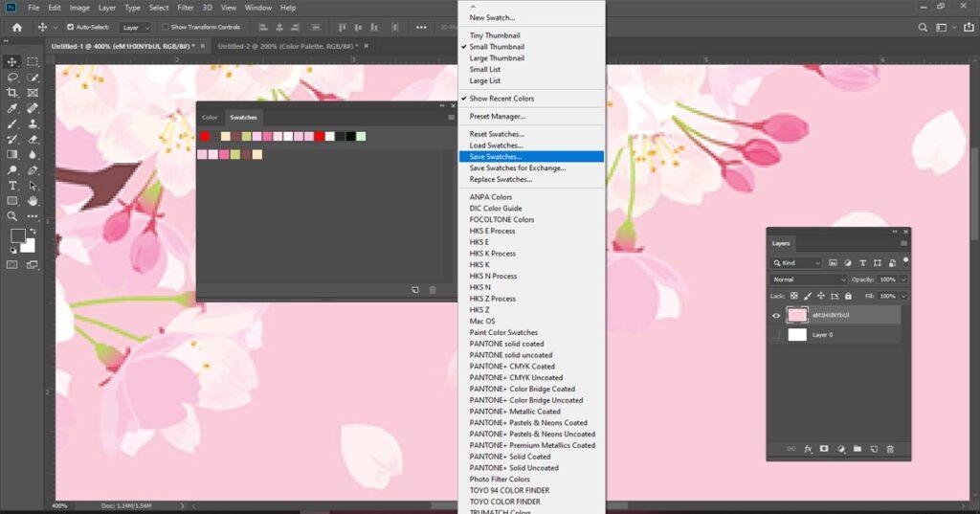980x514 pixels.
Task: Swap foreground and background colors
Action: [x=33, y=232]
